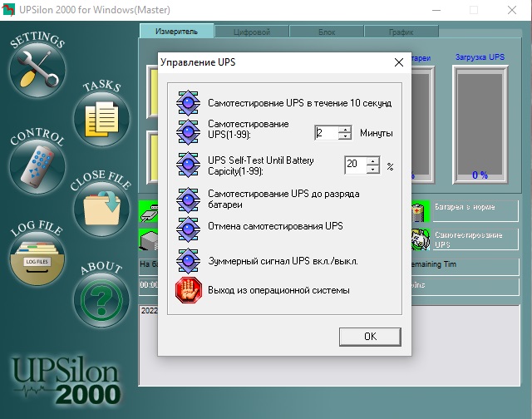This screenshot has width=532, height=419.
Task: Open the About question mark icon
Action: pyautogui.click(x=101, y=300)
